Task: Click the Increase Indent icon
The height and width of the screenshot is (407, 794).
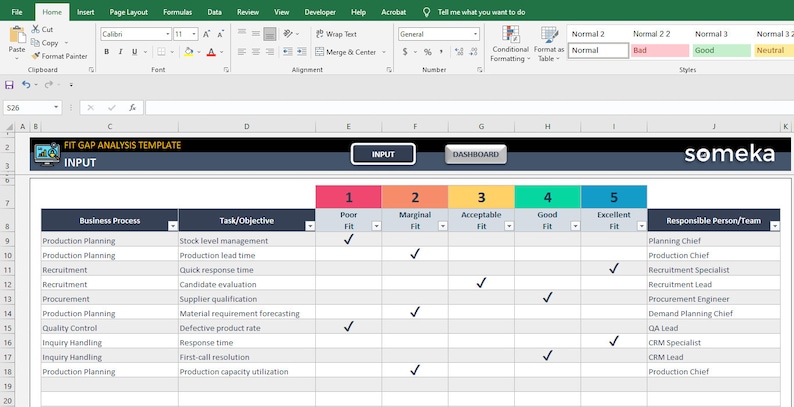Action: coord(302,52)
